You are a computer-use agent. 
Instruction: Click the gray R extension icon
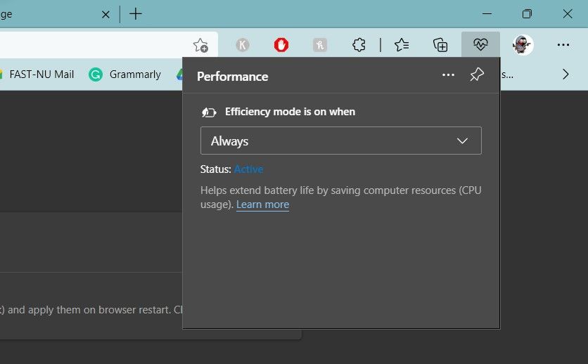click(320, 45)
